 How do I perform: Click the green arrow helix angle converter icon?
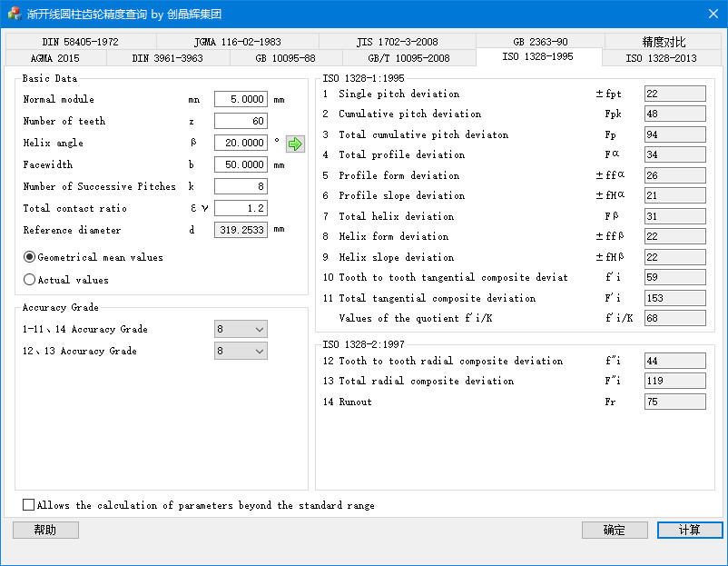click(295, 144)
